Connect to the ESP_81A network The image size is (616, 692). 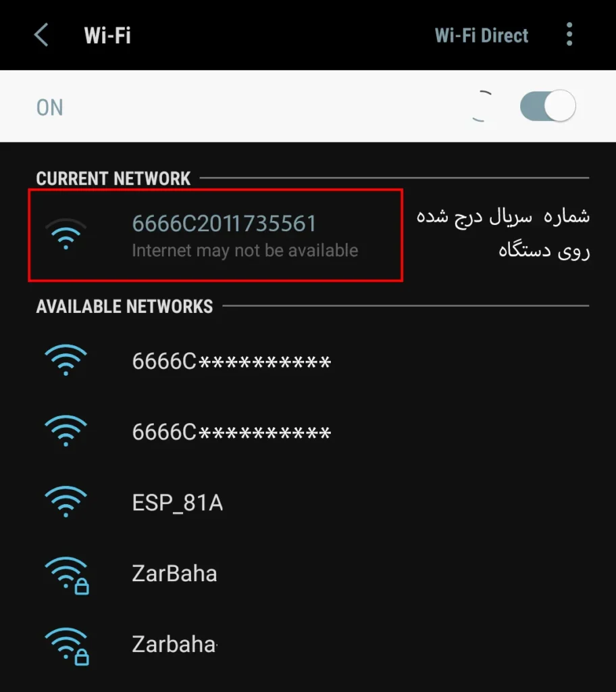[308, 502]
